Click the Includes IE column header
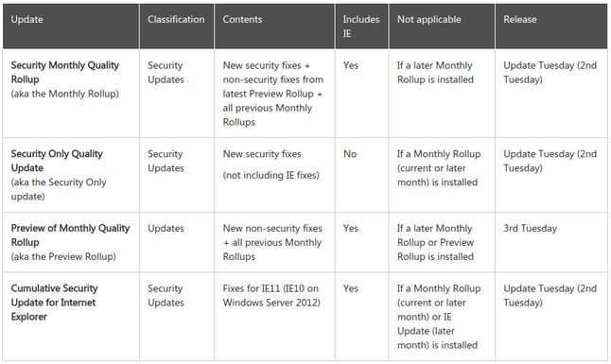 point(361,26)
